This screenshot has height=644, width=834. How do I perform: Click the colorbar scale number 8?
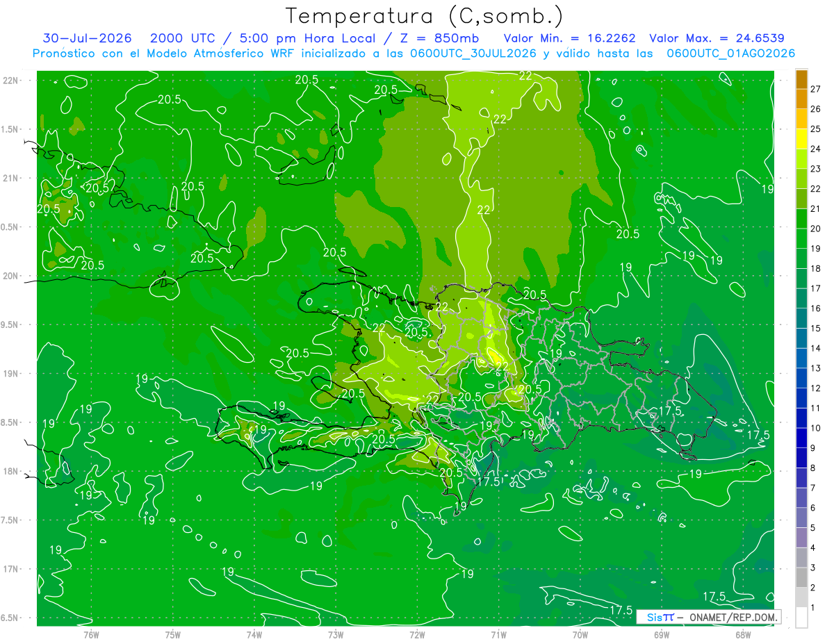coord(812,468)
